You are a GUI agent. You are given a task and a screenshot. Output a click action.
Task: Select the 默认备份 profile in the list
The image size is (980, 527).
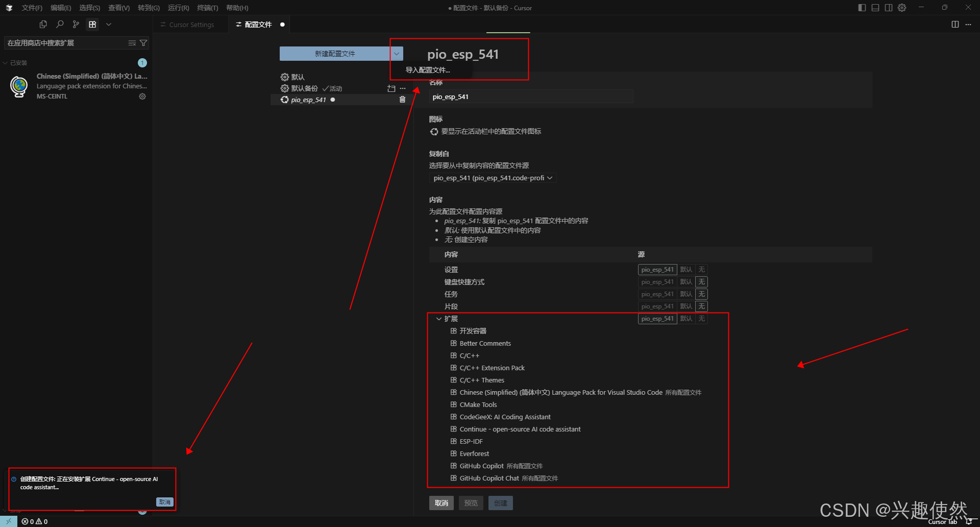tap(305, 88)
